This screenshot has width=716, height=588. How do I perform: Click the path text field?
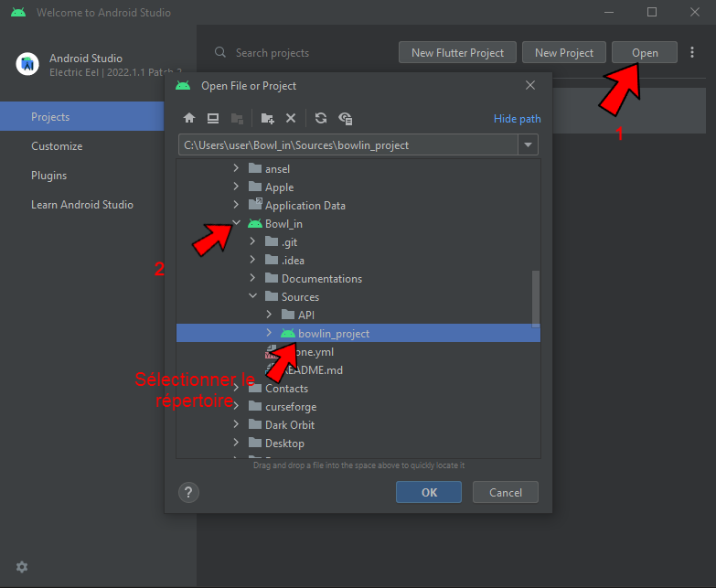348,144
